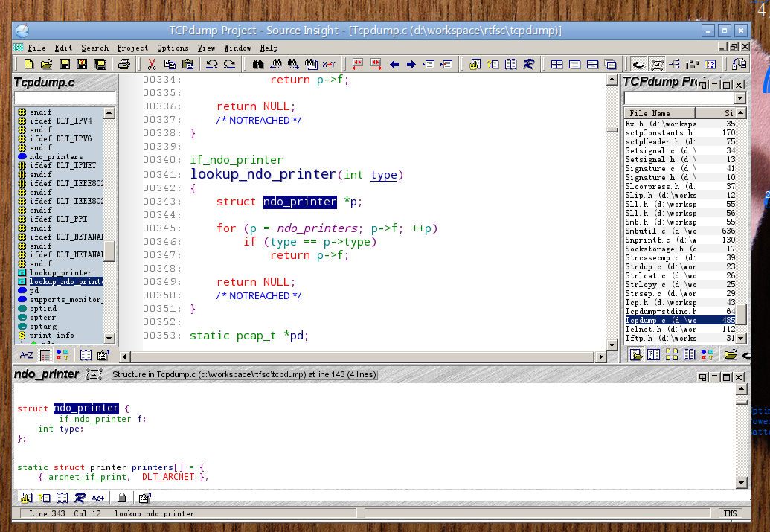Open the symbol panel properties icon
Image resolution: width=770 pixels, height=532 pixels.
pos(103,355)
